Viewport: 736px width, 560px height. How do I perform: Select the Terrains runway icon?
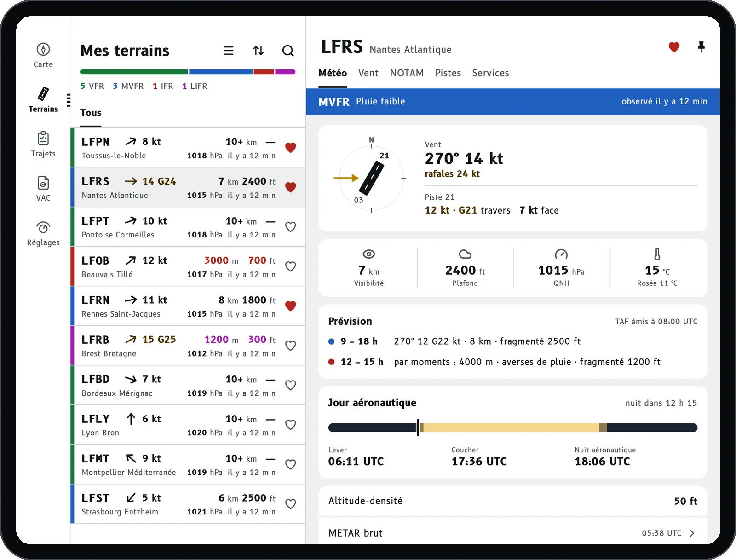click(43, 93)
